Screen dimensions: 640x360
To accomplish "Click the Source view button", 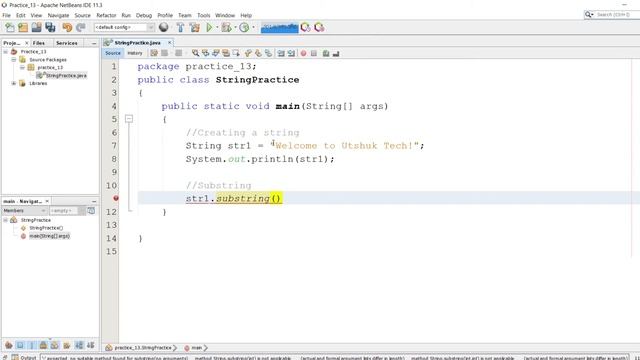I will pyautogui.click(x=113, y=53).
